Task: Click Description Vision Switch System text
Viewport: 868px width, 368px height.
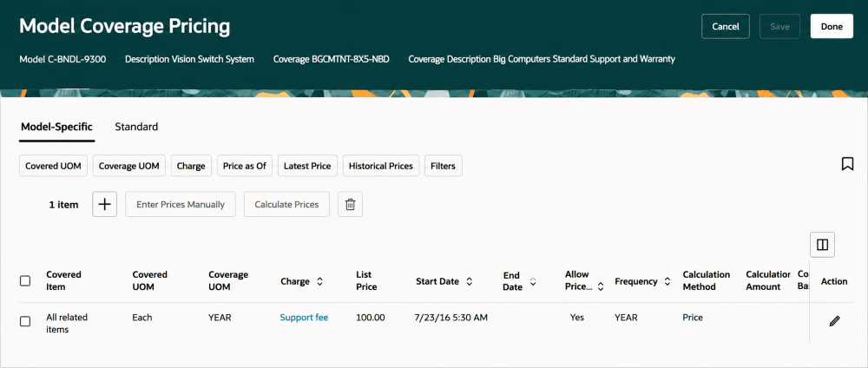Action: click(x=189, y=59)
